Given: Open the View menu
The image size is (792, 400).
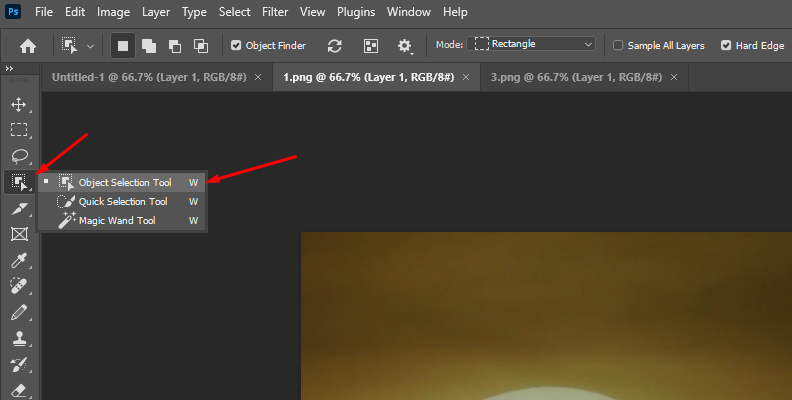Looking at the screenshot, I should pos(312,12).
